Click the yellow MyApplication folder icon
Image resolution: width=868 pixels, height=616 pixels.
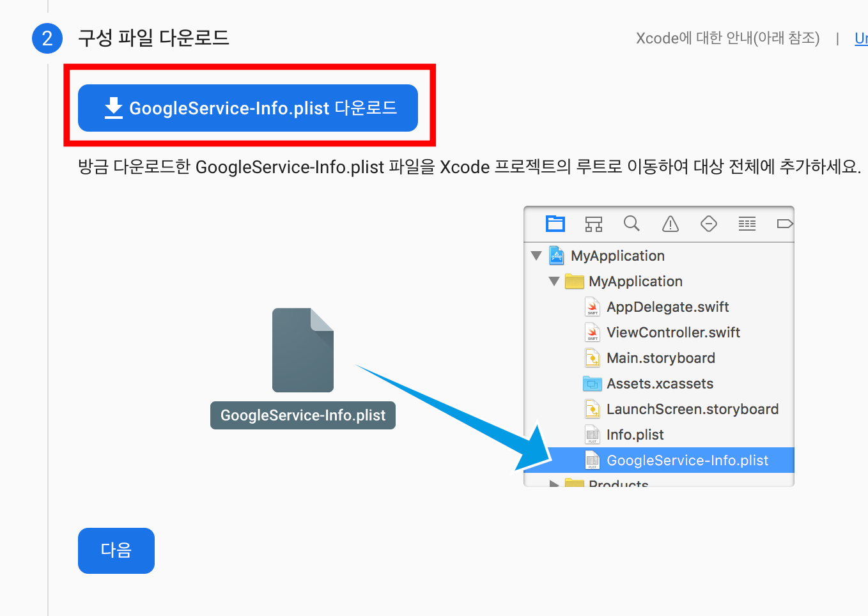click(x=575, y=281)
